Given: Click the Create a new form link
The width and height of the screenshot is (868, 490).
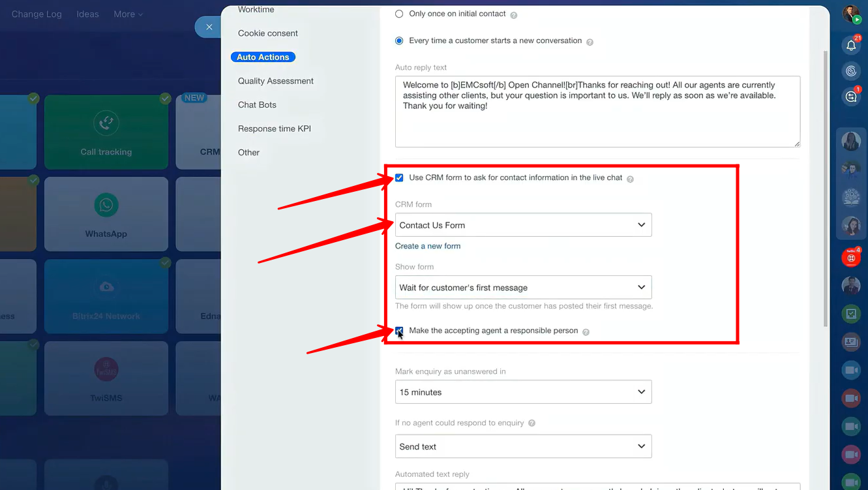Looking at the screenshot, I should click(428, 246).
